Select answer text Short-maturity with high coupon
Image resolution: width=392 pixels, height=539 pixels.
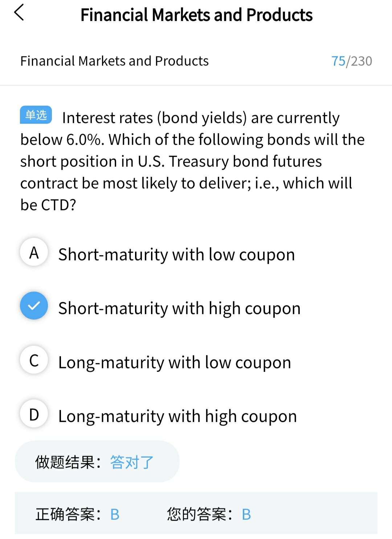[x=179, y=308]
